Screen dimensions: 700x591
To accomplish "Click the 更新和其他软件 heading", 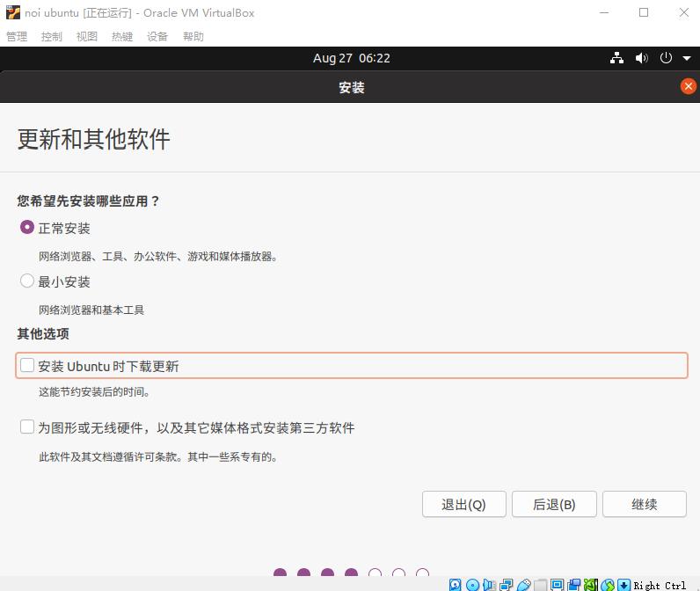I will tap(94, 139).
